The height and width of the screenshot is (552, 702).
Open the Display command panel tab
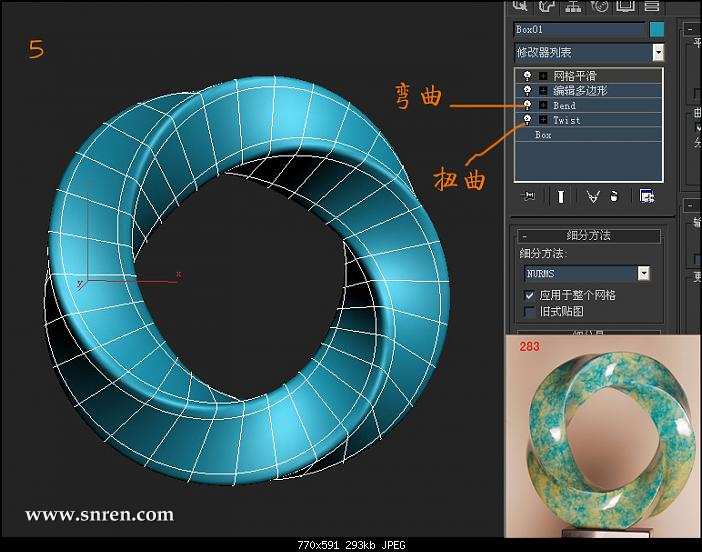pos(625,6)
